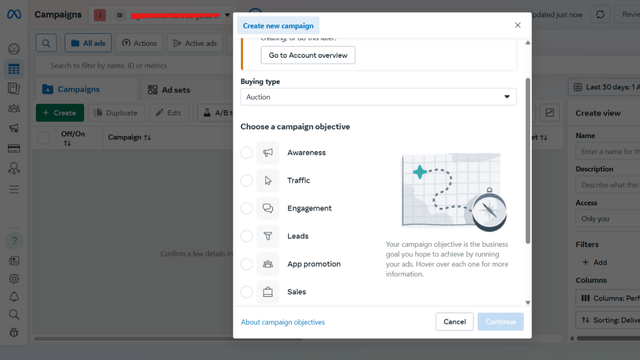Image resolution: width=640 pixels, height=360 pixels.
Task: Click the Description input field
Action: pos(608,185)
